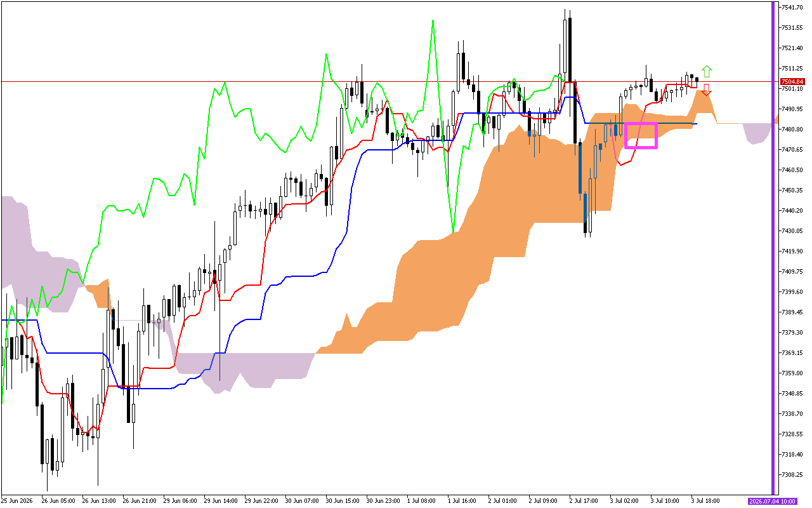Click time axis label 30 Jun 23:00

383,501
